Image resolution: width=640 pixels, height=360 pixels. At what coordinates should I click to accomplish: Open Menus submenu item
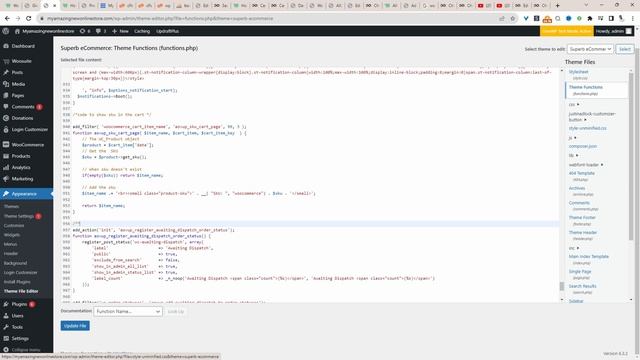click(x=11, y=244)
